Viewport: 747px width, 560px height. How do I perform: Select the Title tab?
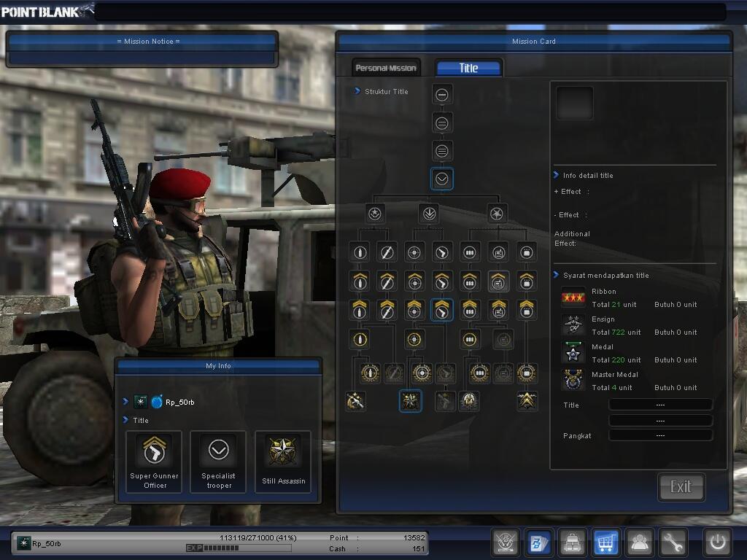click(469, 68)
